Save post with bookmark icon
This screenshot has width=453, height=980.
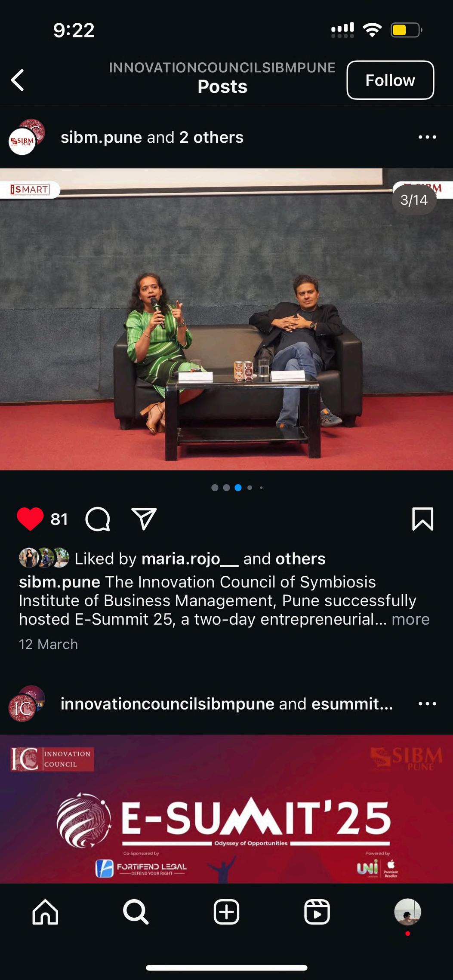(x=422, y=519)
